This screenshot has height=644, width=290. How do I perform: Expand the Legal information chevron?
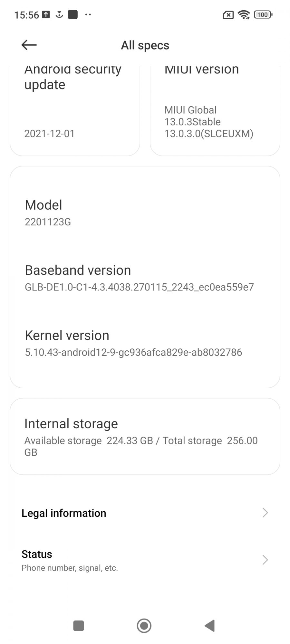[265, 513]
